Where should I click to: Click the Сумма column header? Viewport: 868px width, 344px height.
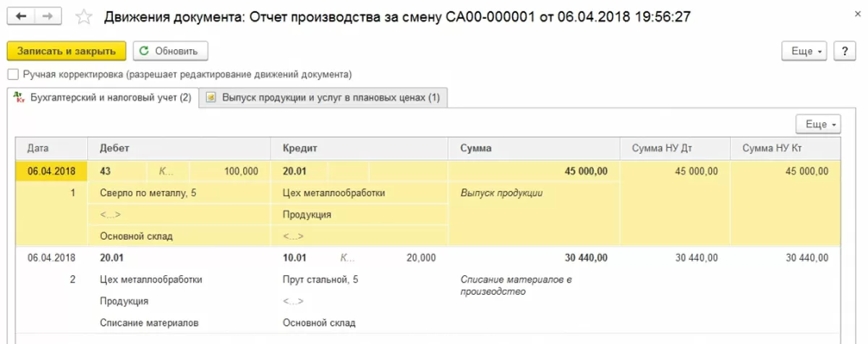[x=475, y=148]
